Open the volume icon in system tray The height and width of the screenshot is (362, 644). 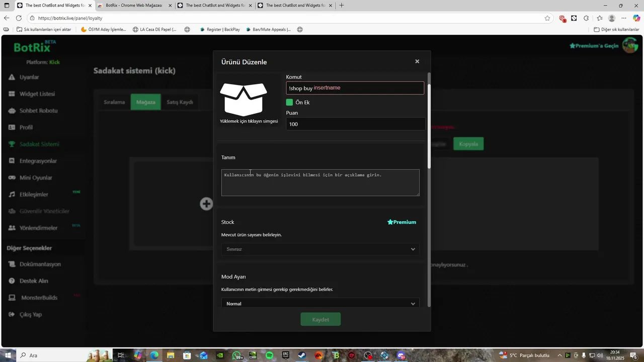(600, 355)
